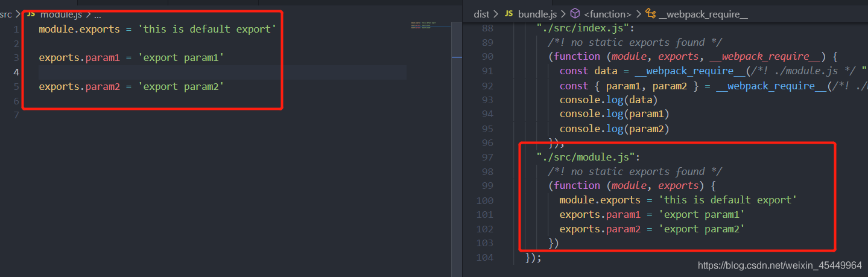Click exports.param1 on line 101 of bundle.js
Image resolution: width=868 pixels, height=277 pixels.
pyautogui.click(x=600, y=214)
